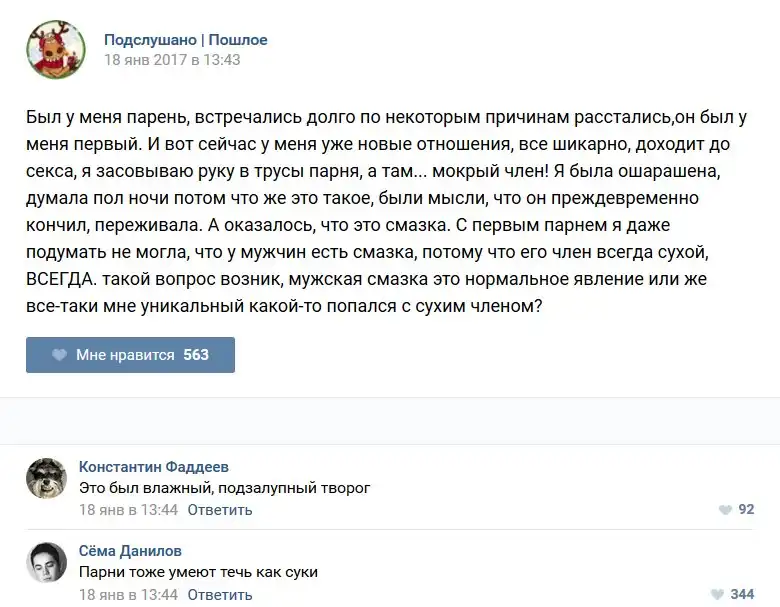Open Константин Фаддеев's profile name link
Screen dimensions: 780x607
[x=153, y=467]
